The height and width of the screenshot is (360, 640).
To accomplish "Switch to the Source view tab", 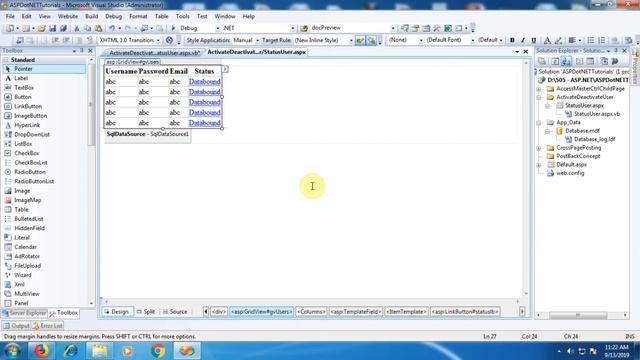I will pyautogui.click(x=175, y=311).
